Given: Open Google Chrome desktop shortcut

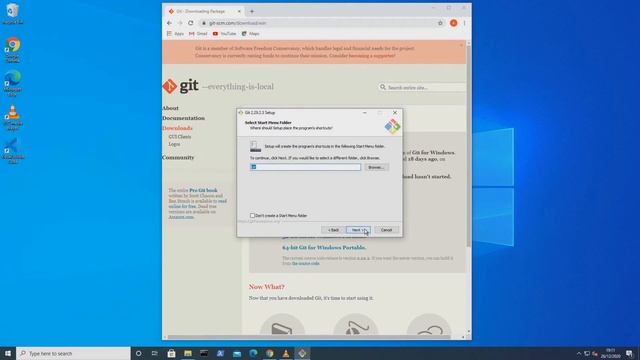Looking at the screenshot, I should 13,49.
